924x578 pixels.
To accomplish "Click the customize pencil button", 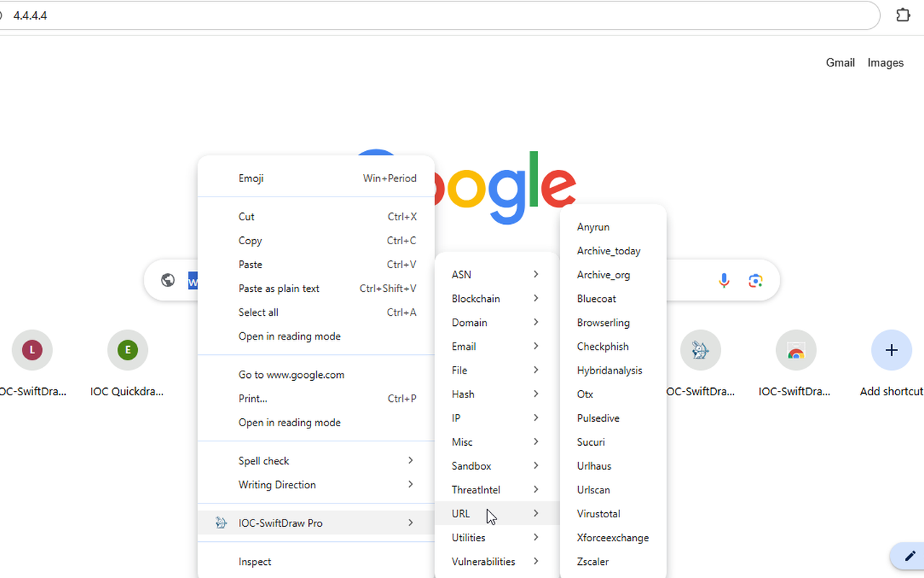I will pos(910,556).
